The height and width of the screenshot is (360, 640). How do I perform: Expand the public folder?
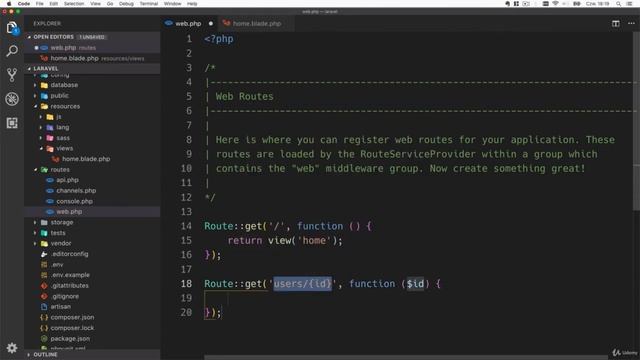[60, 96]
